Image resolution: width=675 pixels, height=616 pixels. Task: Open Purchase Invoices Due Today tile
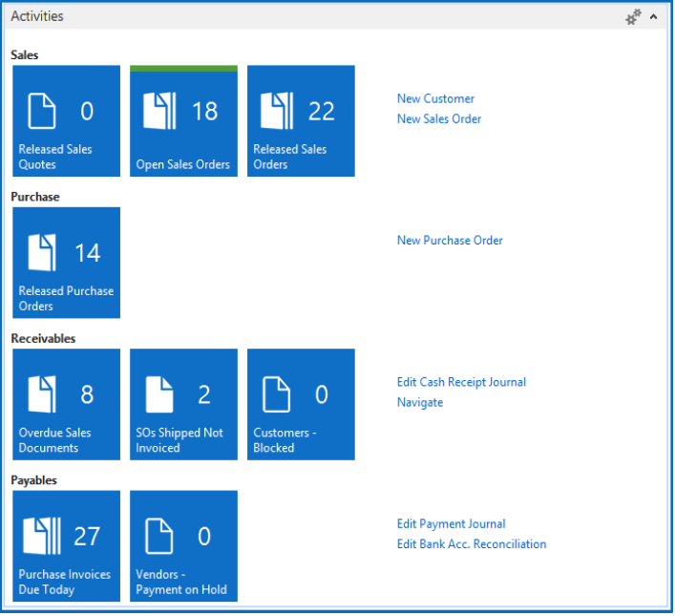[x=66, y=545]
